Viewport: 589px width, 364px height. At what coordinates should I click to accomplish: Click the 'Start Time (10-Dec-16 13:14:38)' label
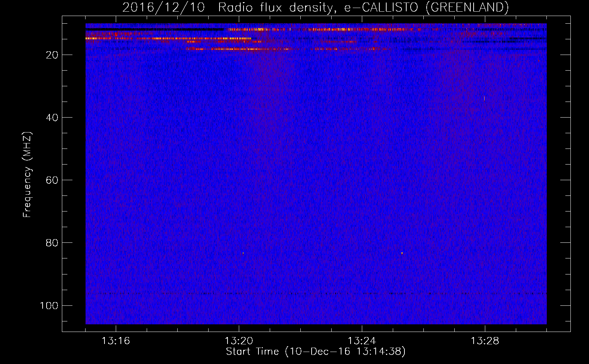click(x=316, y=352)
